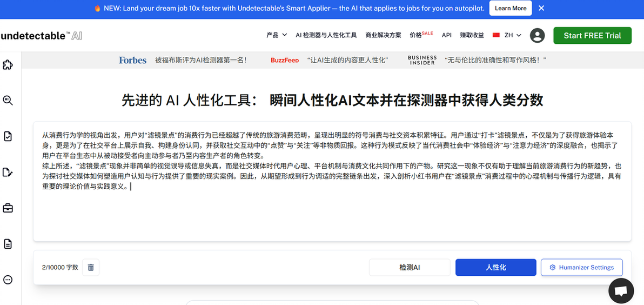Open the magnifier AI detector sidebar icon
Screen dimensions: 644x305
[8, 100]
